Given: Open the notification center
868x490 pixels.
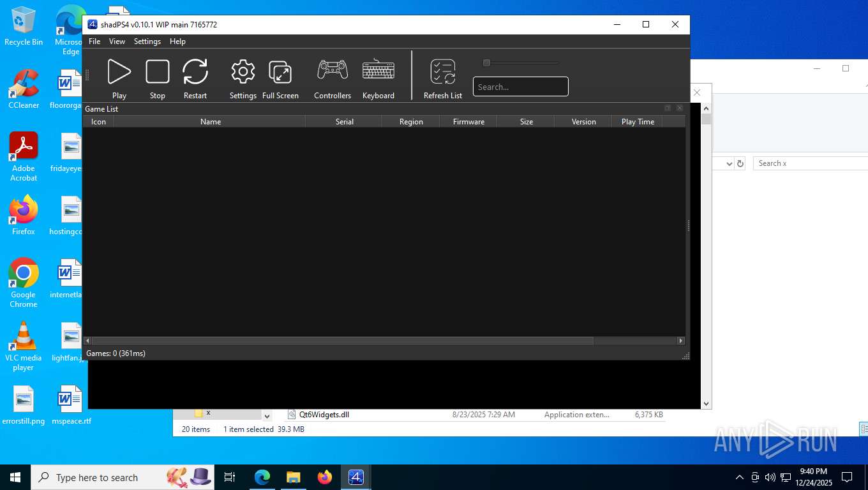Looking at the screenshot, I should coord(847,477).
